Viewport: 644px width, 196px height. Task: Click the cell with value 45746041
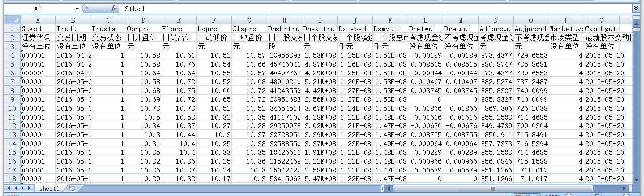284,64
